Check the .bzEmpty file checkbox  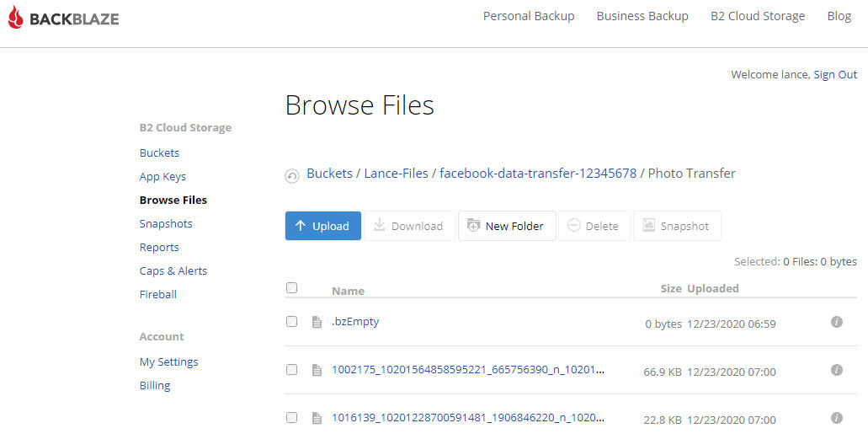pyautogui.click(x=292, y=322)
